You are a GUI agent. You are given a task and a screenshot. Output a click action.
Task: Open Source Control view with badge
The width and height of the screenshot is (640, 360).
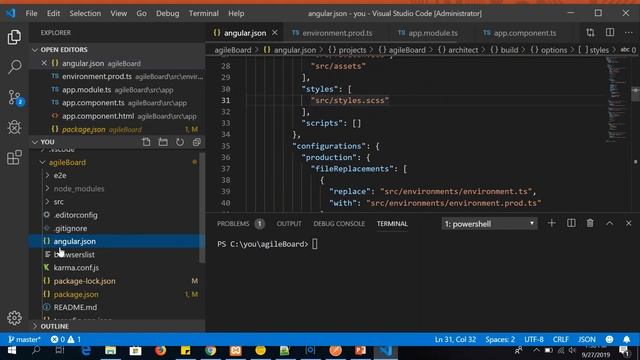click(x=15, y=98)
